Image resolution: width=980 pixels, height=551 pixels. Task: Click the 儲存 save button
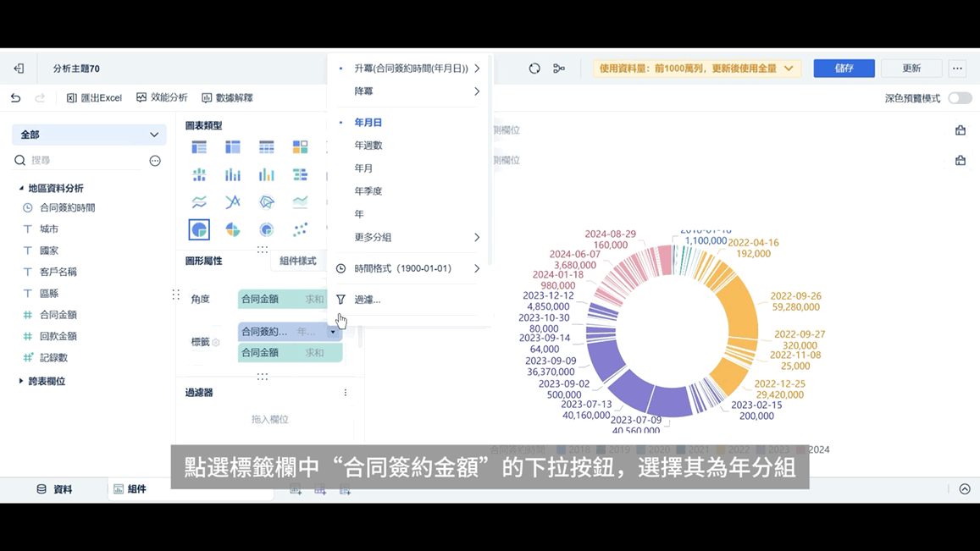(844, 68)
